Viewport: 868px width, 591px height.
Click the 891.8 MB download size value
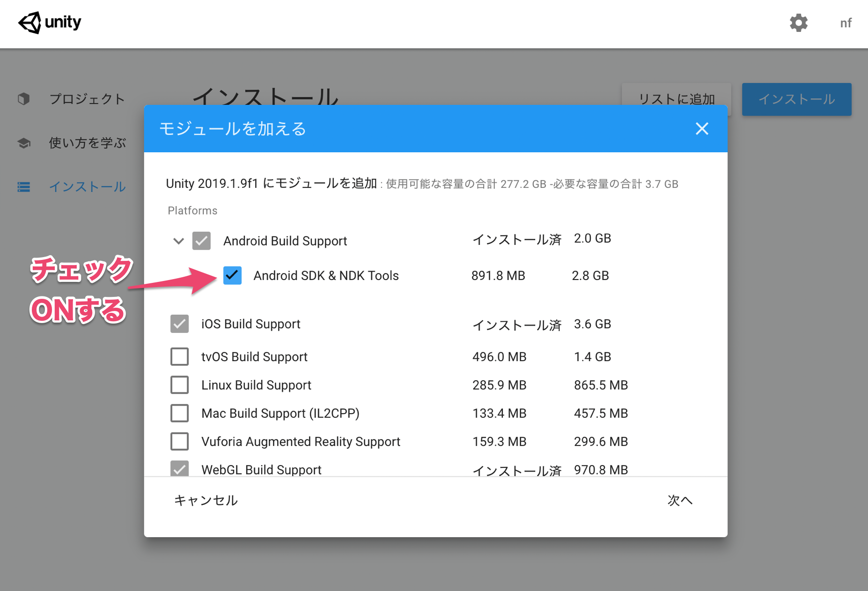498,275
